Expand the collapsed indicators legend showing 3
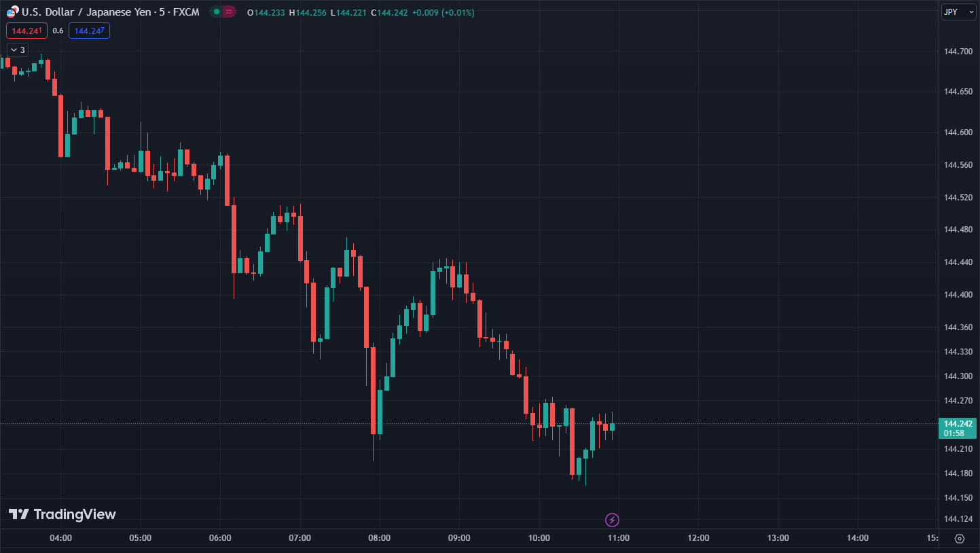This screenshot has width=980, height=553. click(18, 50)
